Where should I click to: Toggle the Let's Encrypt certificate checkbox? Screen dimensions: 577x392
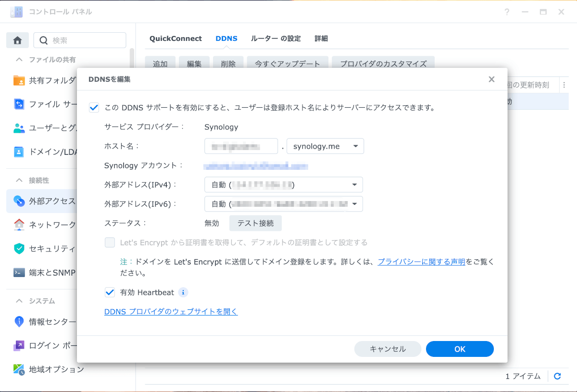click(x=110, y=242)
